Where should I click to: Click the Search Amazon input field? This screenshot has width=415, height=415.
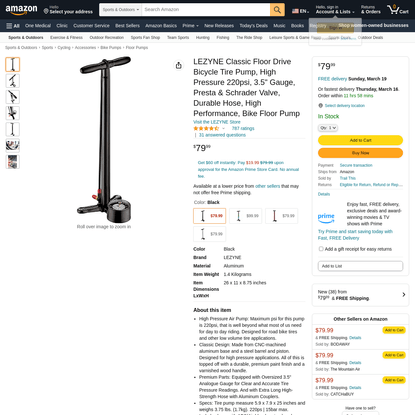(x=206, y=10)
